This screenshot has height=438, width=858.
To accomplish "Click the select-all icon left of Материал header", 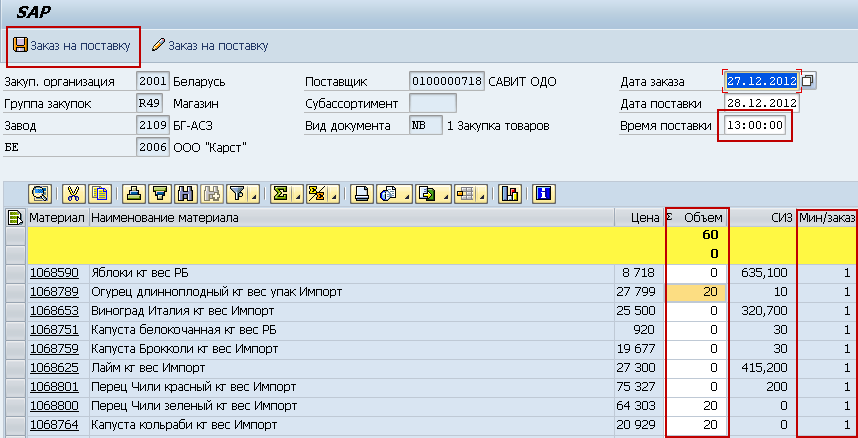I will pyautogui.click(x=14, y=217).
